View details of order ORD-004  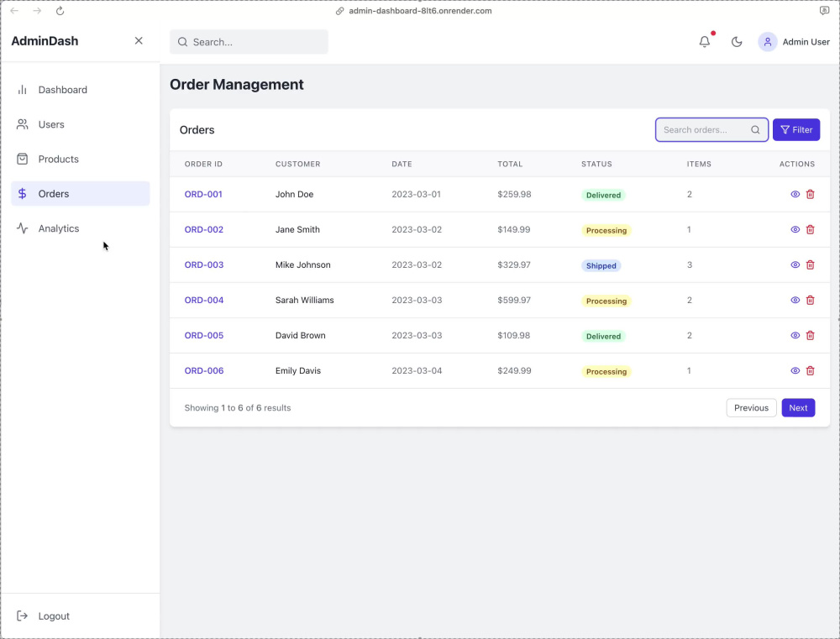(795, 301)
